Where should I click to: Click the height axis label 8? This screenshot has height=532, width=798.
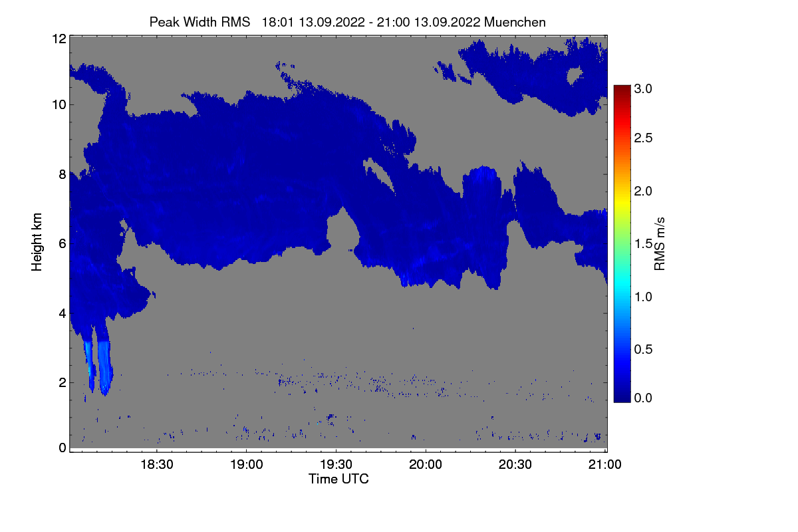tap(63, 174)
